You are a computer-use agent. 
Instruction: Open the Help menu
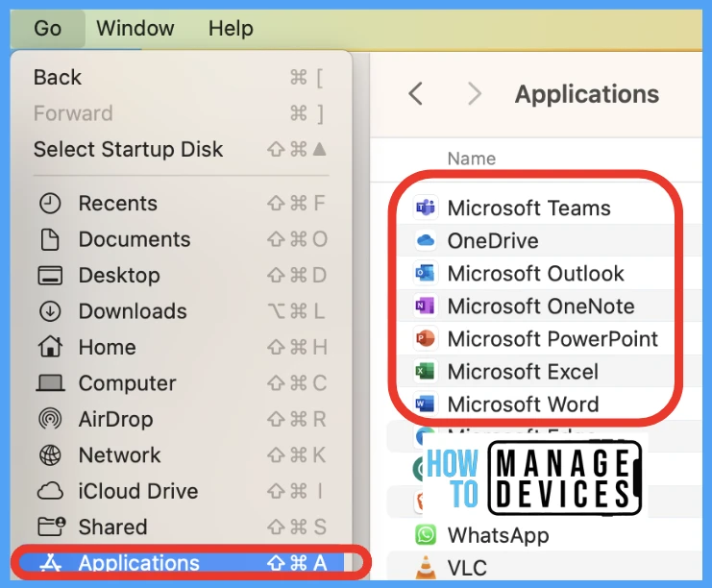[231, 29]
